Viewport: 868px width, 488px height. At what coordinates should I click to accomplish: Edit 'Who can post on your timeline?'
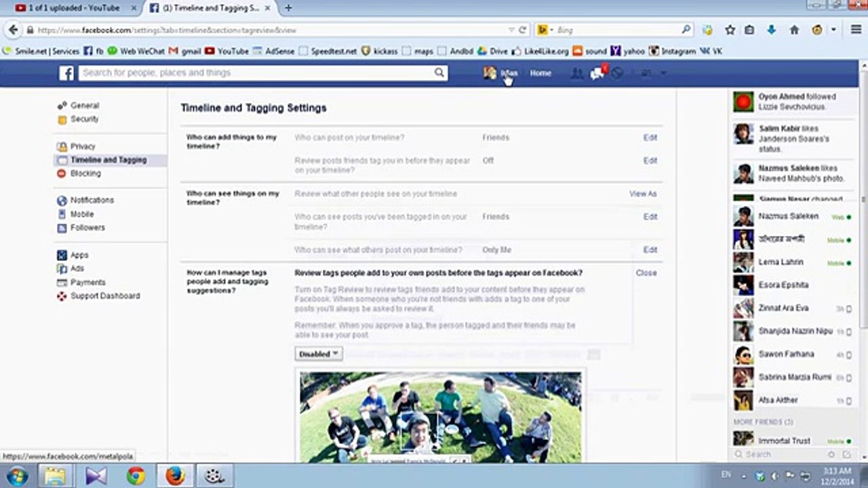click(650, 138)
